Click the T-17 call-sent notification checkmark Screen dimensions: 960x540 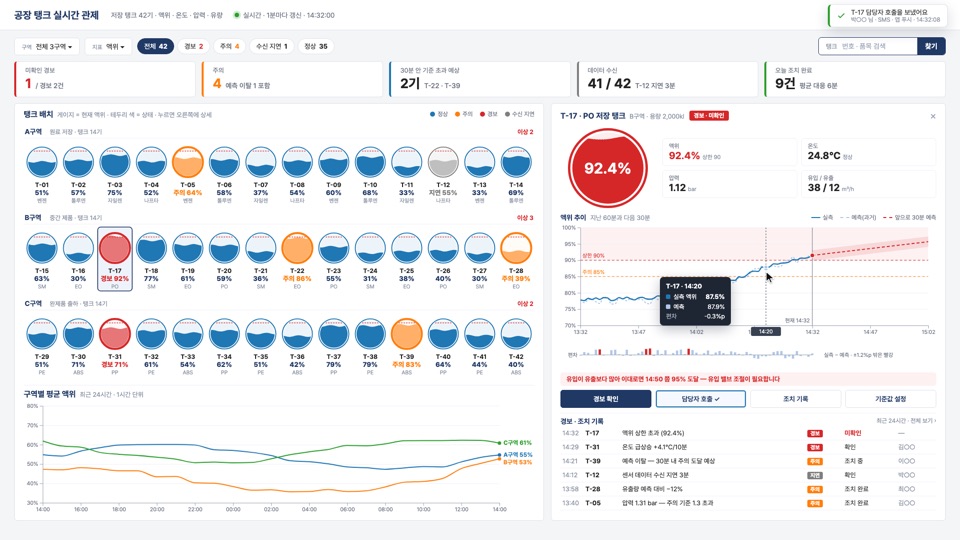tap(841, 15)
